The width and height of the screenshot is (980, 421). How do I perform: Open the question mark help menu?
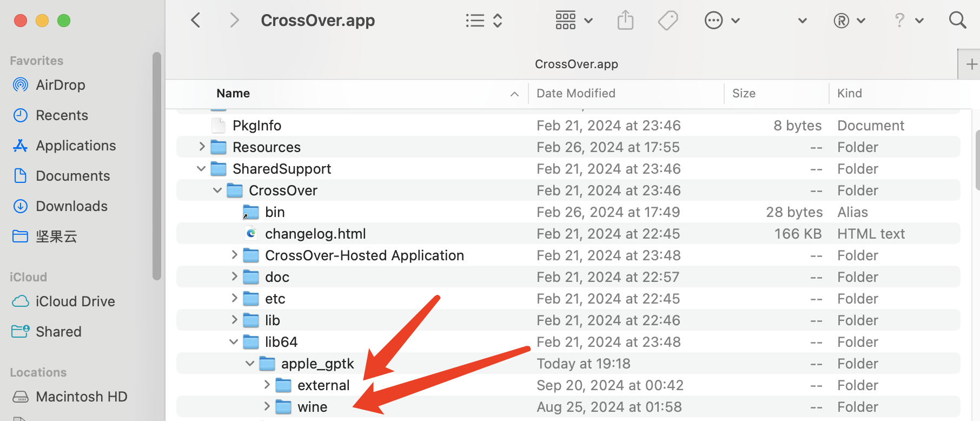point(908,21)
